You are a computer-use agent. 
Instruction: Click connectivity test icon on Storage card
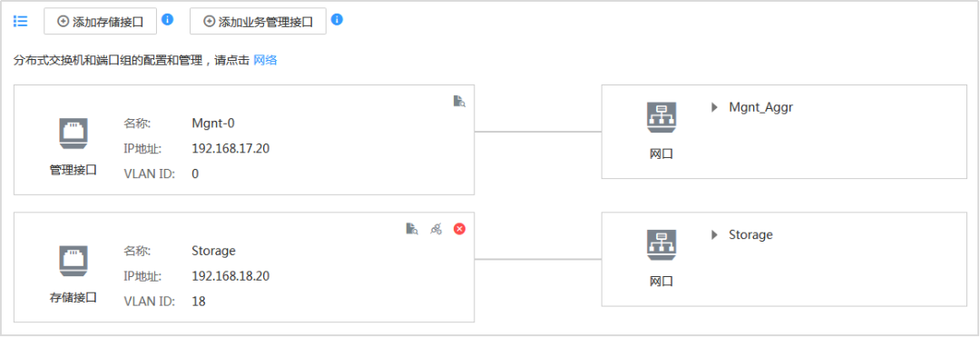click(436, 229)
